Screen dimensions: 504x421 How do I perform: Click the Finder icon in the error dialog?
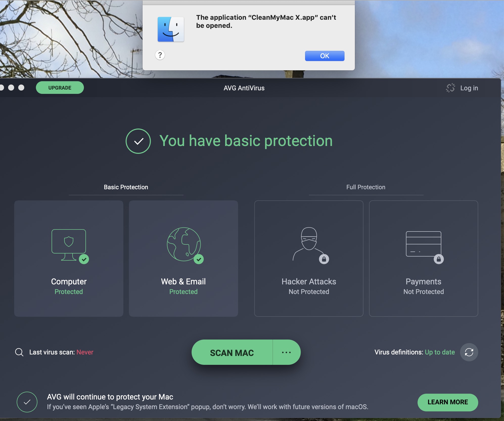pos(171,29)
